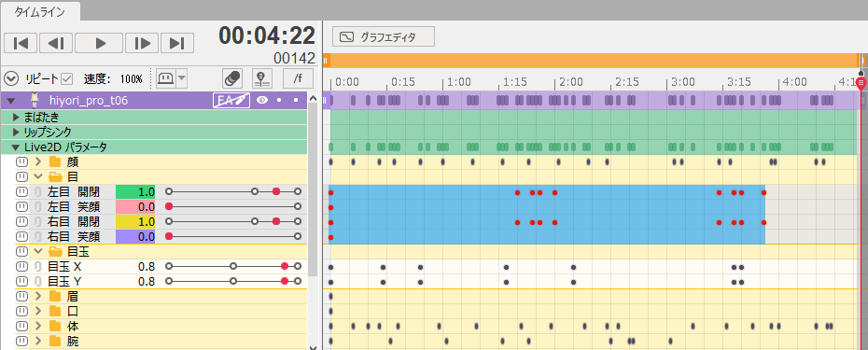Image resolution: width=868 pixels, height=350 pixels.
Task: Click the /f frame display icon
Action: 298,78
